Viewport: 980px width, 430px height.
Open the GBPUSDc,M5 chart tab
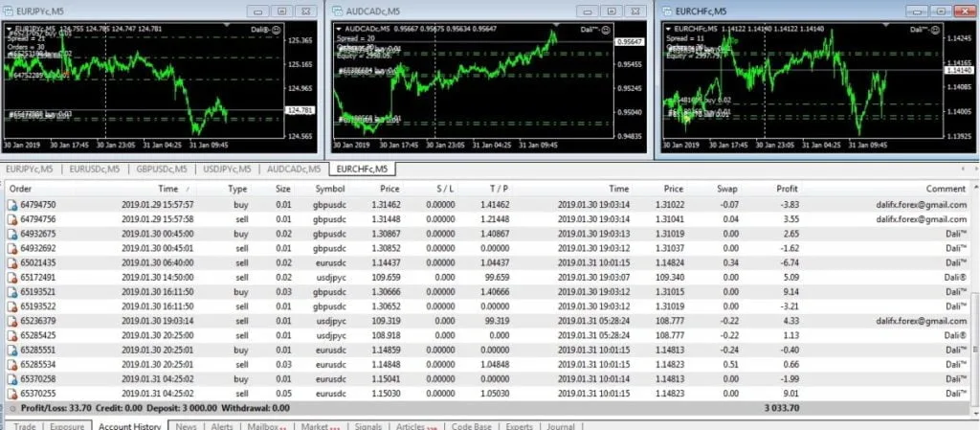click(160, 170)
